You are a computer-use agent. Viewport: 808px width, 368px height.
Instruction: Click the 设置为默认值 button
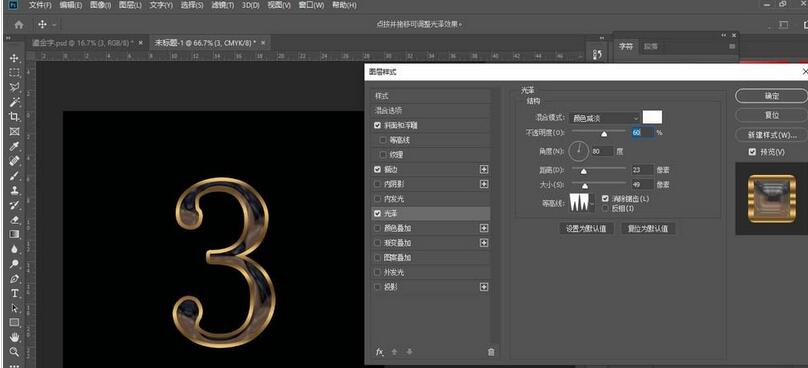(586, 228)
